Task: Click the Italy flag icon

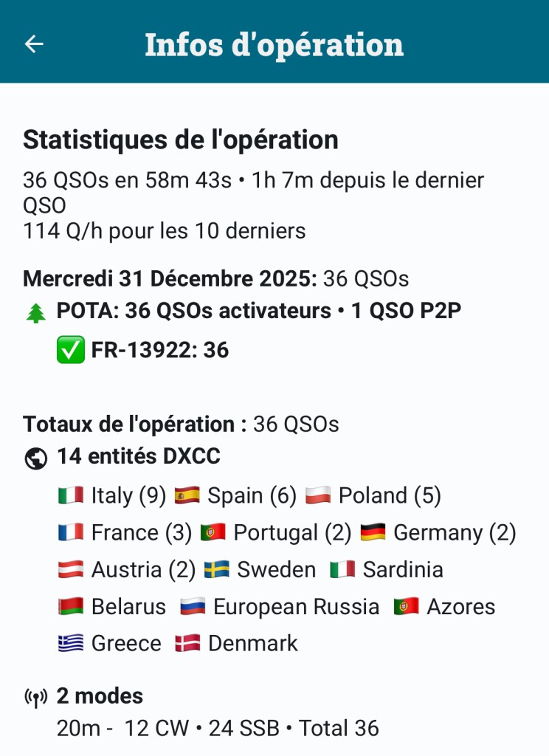Action: (x=71, y=495)
